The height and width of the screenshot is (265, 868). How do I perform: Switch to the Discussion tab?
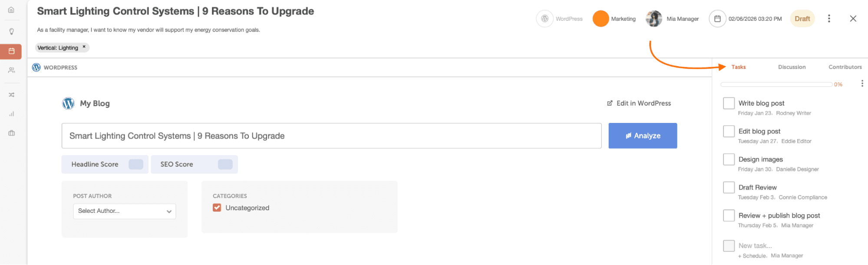click(x=792, y=67)
